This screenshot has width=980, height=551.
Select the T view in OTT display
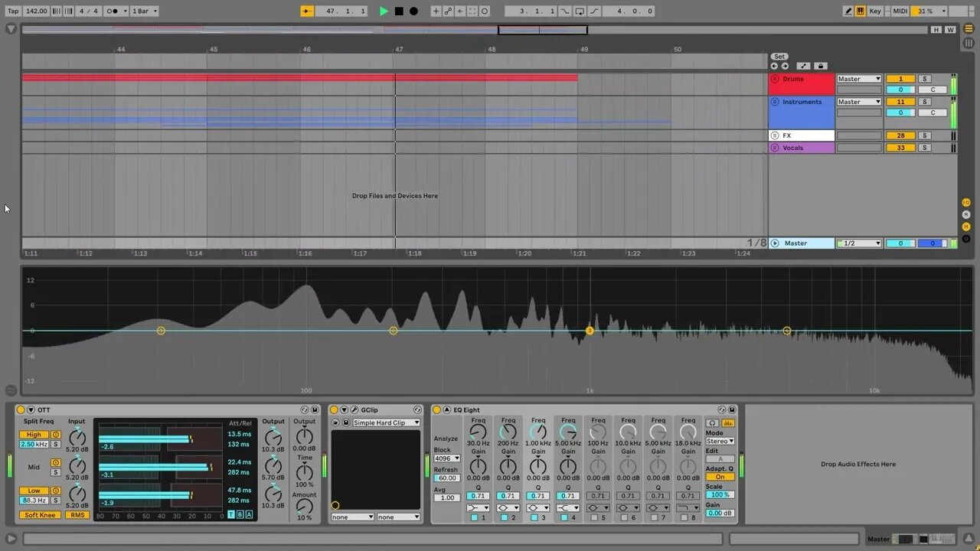click(x=231, y=515)
